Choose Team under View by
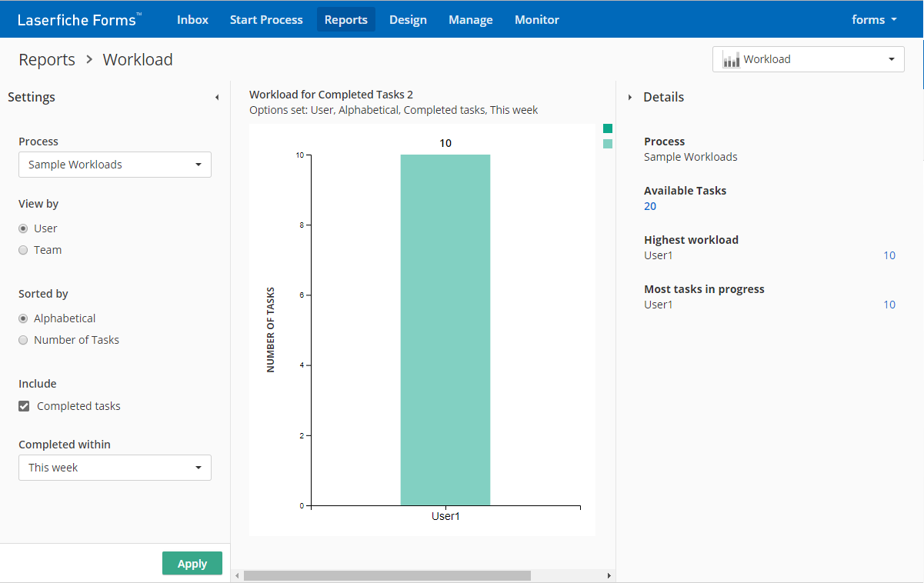Screen dimensions: 924x583 [x=24, y=250]
